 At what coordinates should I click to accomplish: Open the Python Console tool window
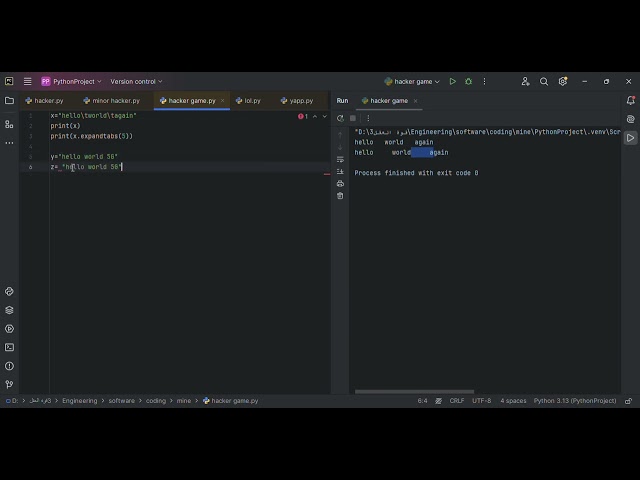(x=9, y=291)
